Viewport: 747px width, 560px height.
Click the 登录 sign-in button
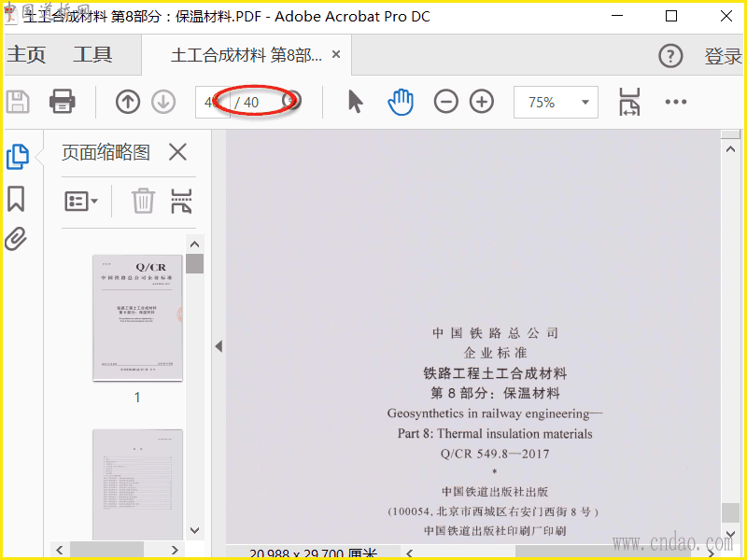coord(723,56)
